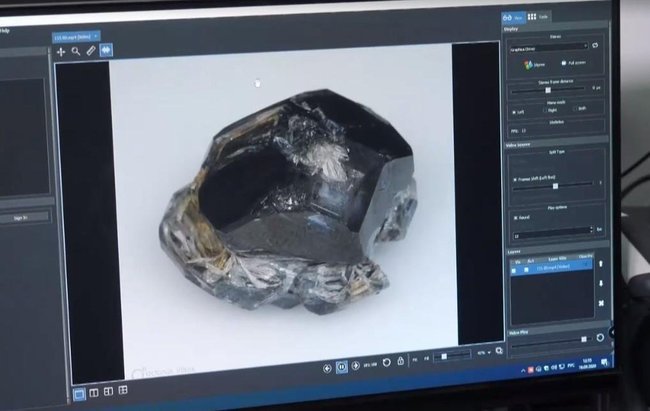Step to the previous frame
Image resolution: width=650 pixels, height=411 pixels.
tap(328, 367)
